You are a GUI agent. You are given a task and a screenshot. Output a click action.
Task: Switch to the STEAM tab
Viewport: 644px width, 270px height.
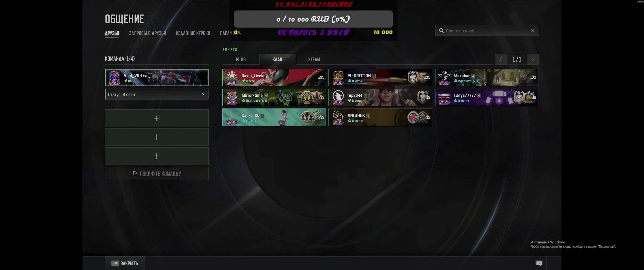[x=314, y=59]
